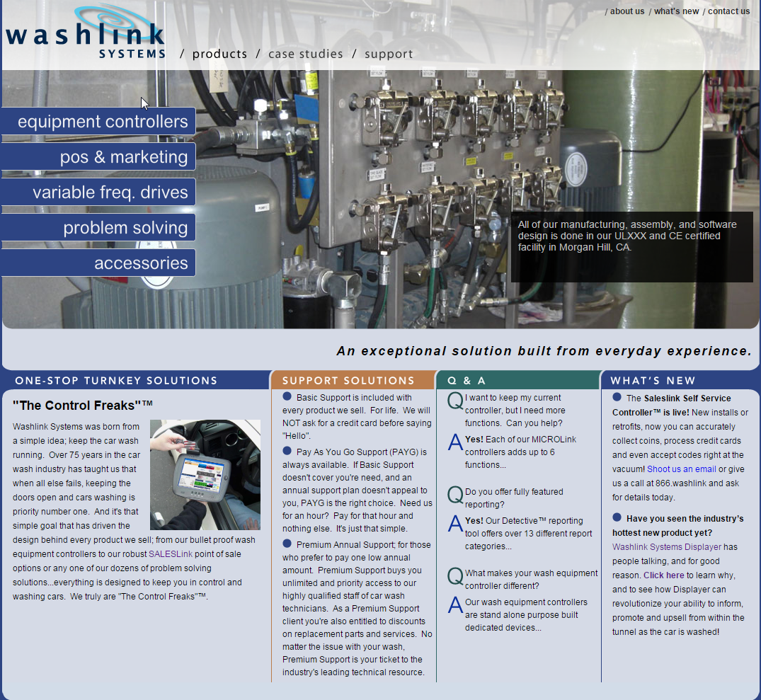Click the Saleslink Self Service bullet icon

(x=617, y=397)
